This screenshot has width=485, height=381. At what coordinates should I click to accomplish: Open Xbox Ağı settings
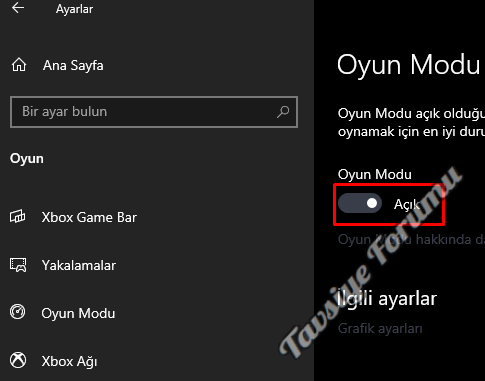[x=69, y=361]
